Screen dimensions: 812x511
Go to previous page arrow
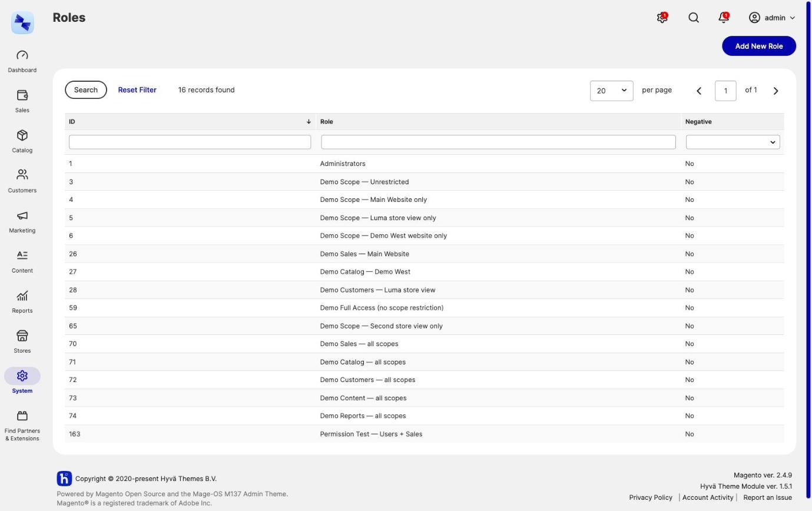[699, 91]
